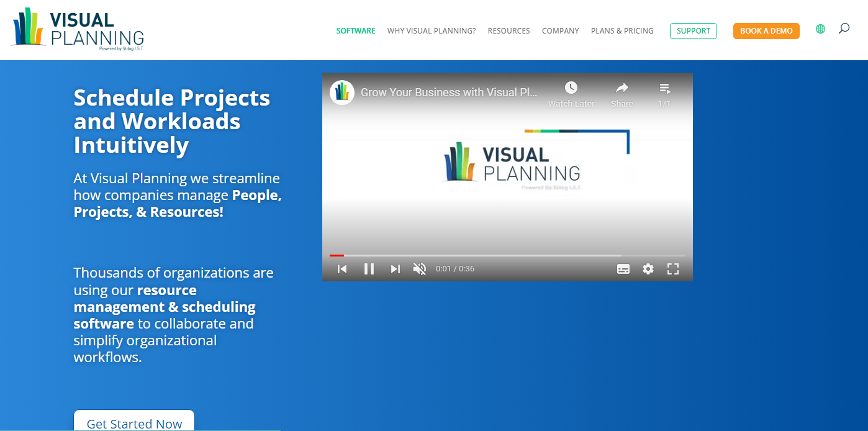Image resolution: width=868 pixels, height=431 pixels.
Task: Click the Get Started Now button
Action: 134,420
